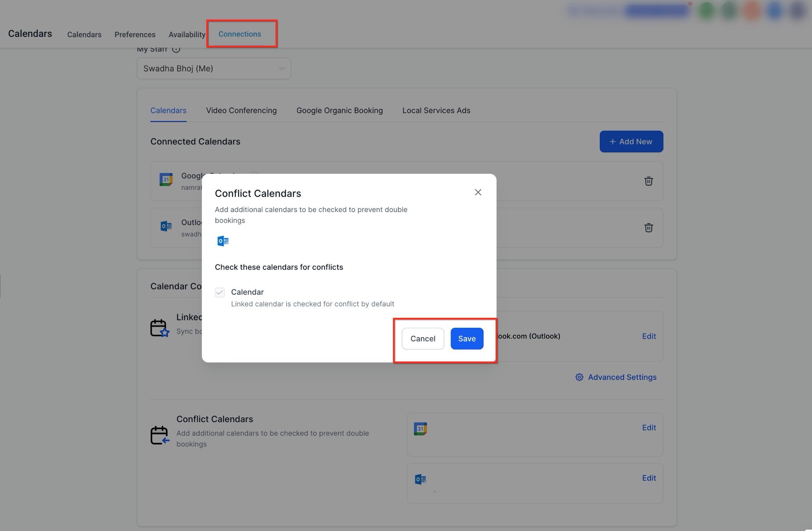Open the Google Organic Booking tab
Image resolution: width=812 pixels, height=531 pixels.
tap(339, 110)
